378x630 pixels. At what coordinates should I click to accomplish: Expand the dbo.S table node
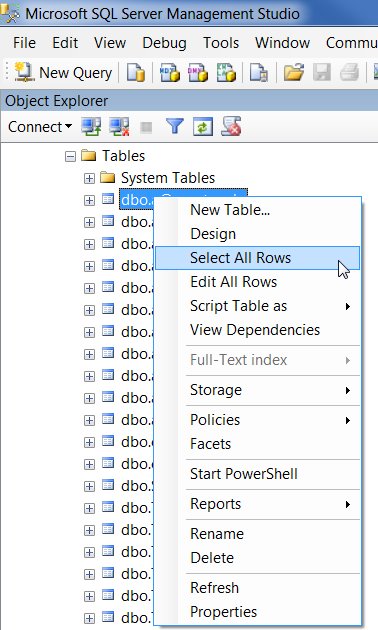pyautogui.click(x=89, y=486)
